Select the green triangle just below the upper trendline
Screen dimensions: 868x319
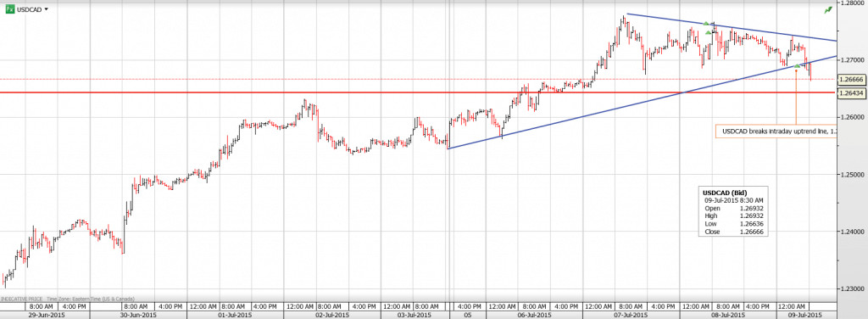point(708,33)
